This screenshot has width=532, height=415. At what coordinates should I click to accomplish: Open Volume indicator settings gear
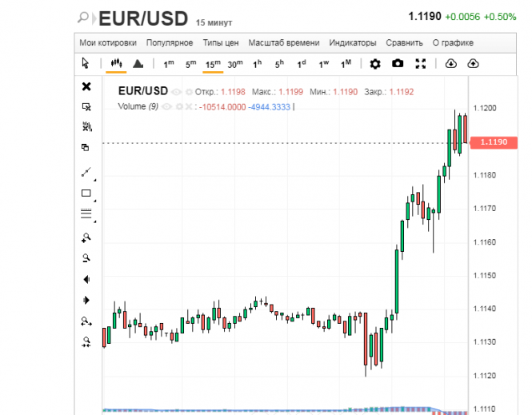pyautogui.click(x=179, y=107)
